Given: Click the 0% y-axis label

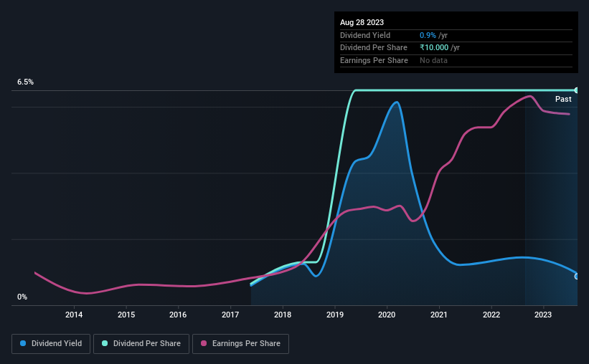Looking at the screenshot, I should (x=22, y=297).
